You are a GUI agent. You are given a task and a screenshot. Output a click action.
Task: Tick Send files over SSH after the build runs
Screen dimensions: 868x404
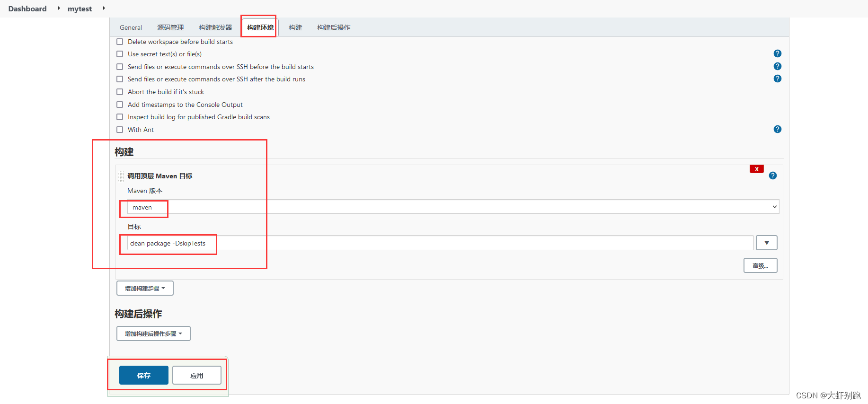(120, 79)
